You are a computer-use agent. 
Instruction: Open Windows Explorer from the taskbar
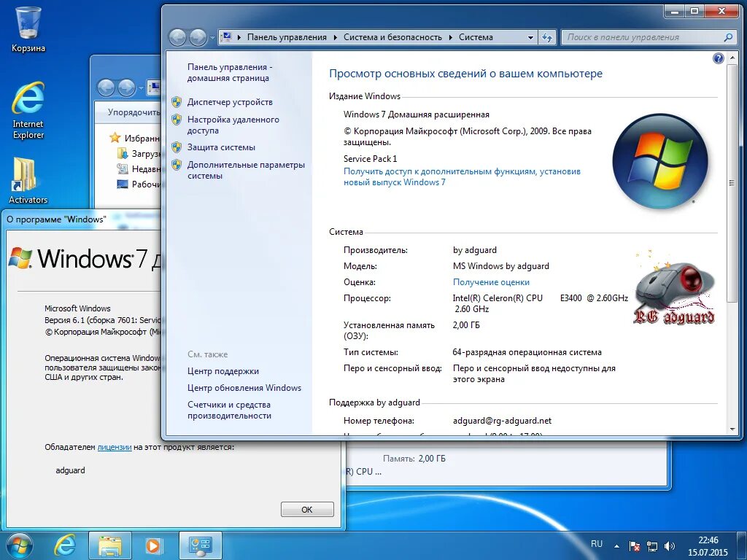[x=109, y=545]
